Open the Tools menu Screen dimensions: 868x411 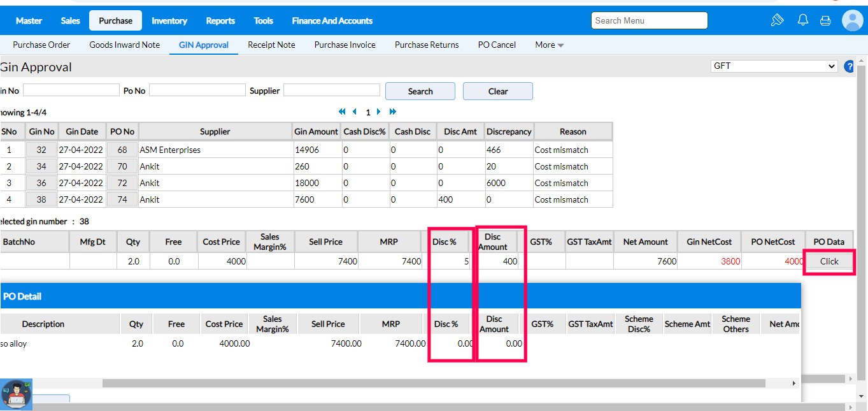(x=264, y=20)
